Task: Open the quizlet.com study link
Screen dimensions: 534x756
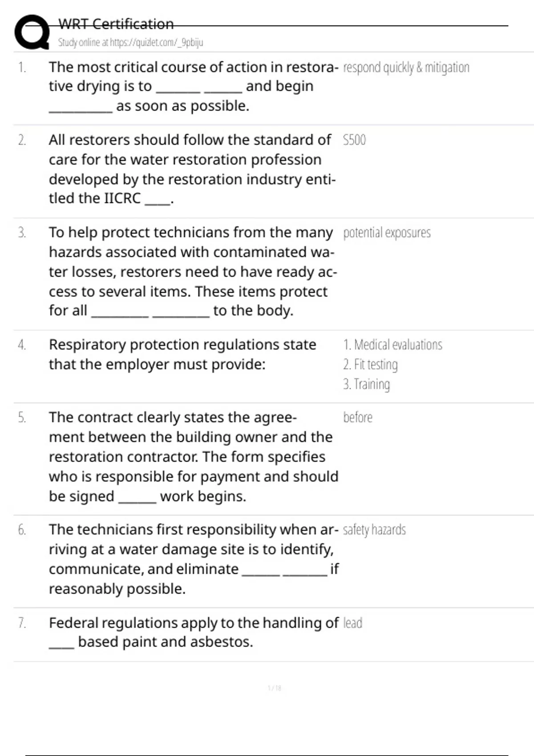Action: click(x=130, y=43)
